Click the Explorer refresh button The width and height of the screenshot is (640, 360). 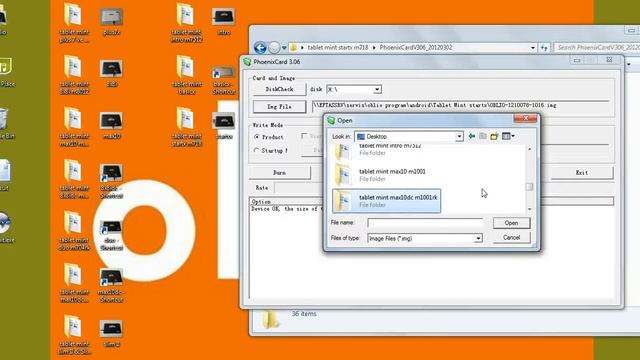pyautogui.click(x=544, y=48)
